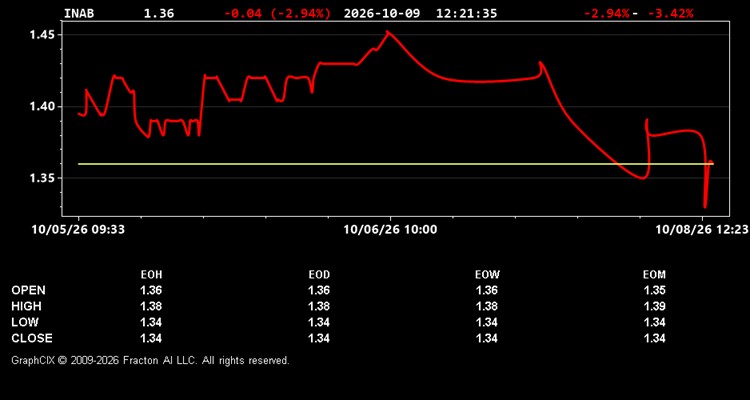Select the x-axis label 10/08/26 12:23
The image size is (750, 400).
coord(701,230)
